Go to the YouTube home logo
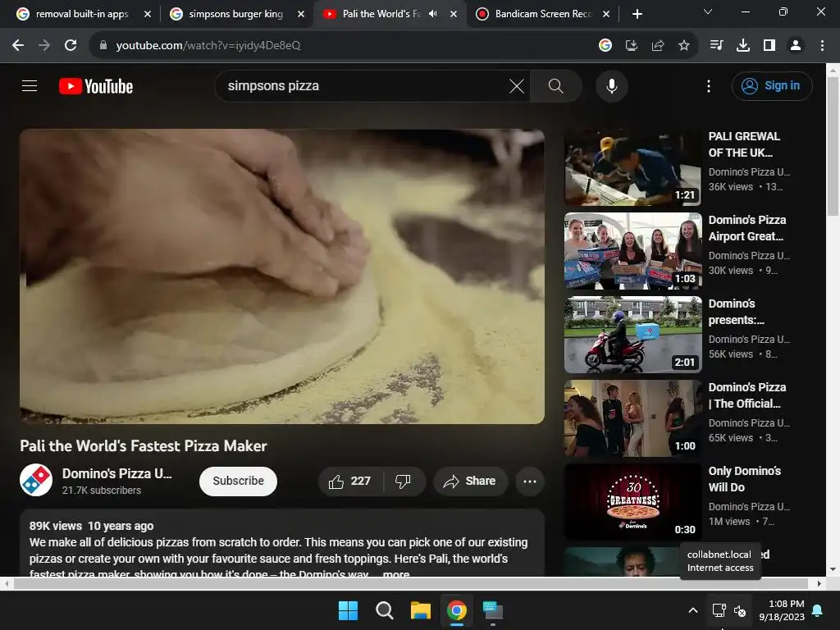 coord(96,86)
